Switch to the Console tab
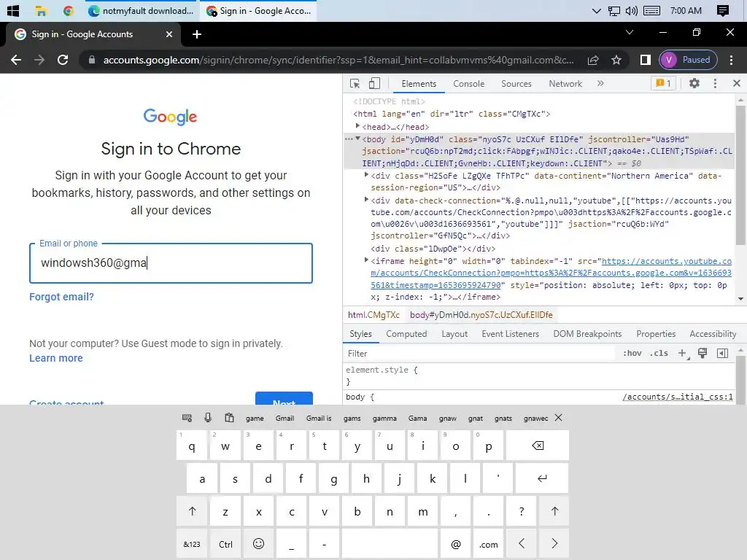This screenshot has width=747, height=560. point(468,84)
